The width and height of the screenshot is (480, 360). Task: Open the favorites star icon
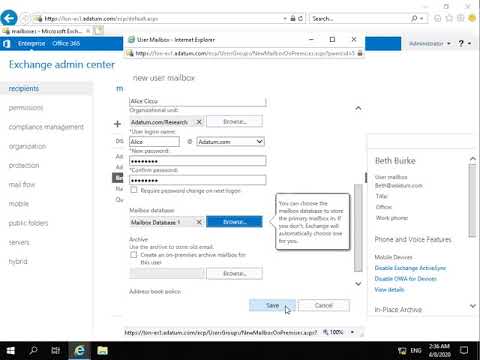pos(449,18)
